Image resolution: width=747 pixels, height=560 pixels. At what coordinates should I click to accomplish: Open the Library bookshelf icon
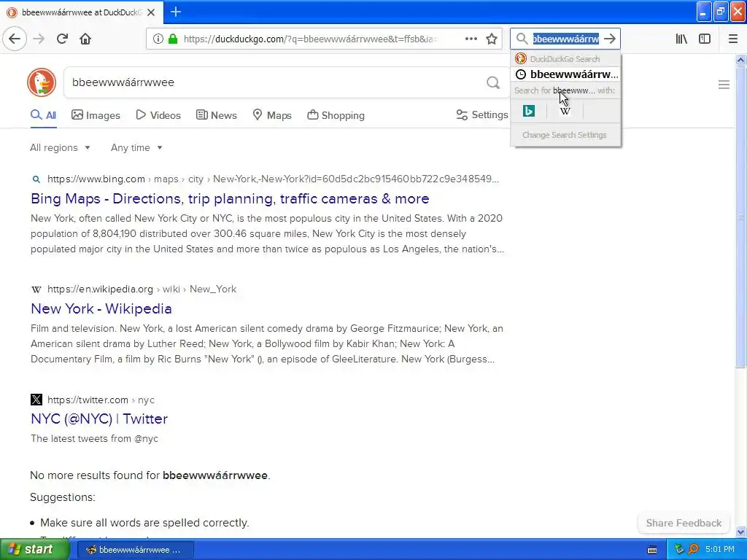click(x=681, y=39)
